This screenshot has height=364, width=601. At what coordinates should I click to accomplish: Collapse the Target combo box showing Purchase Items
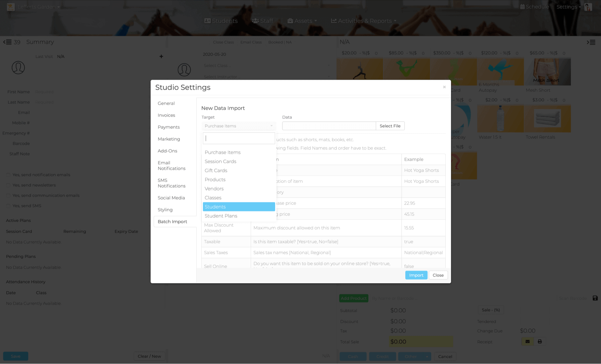pos(239,126)
